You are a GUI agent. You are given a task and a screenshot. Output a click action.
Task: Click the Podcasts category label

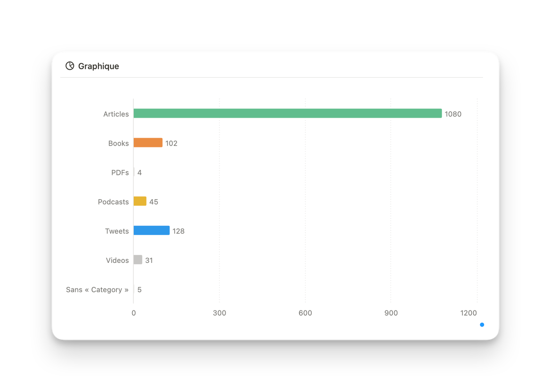pyautogui.click(x=113, y=202)
